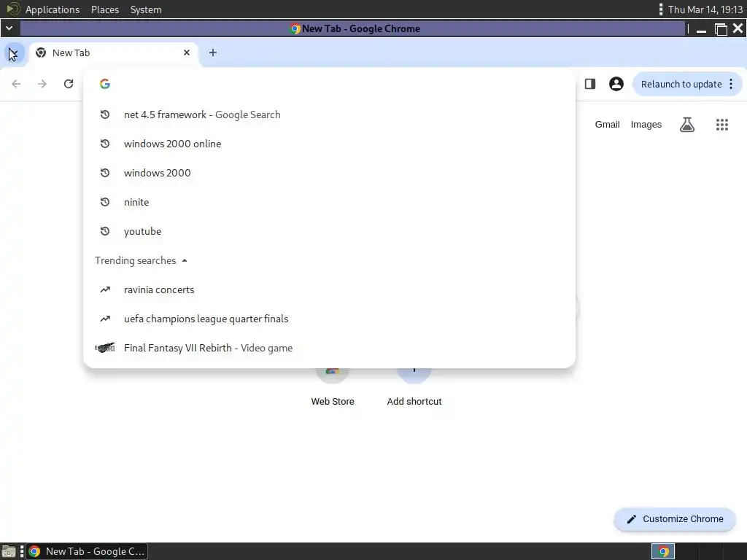Select the New Tab browser tab

pyautogui.click(x=115, y=52)
